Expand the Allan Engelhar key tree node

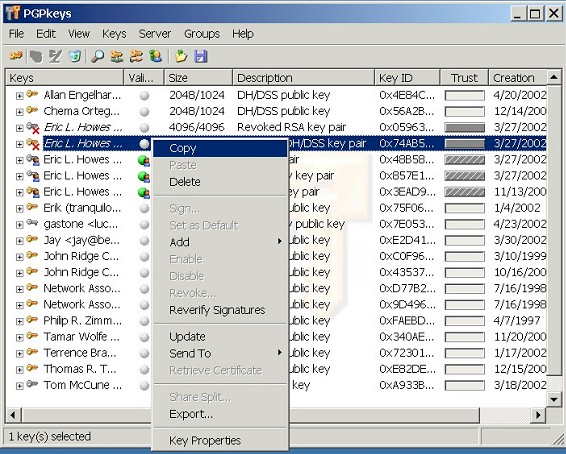(x=19, y=96)
